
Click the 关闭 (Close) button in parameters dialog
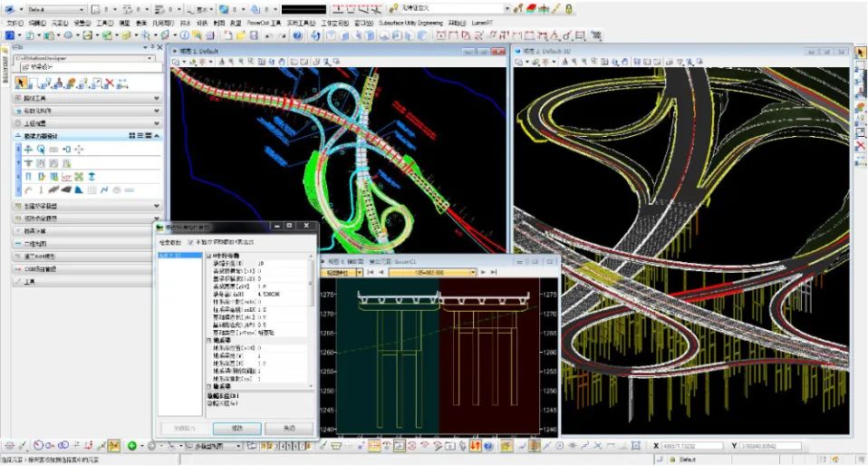289,428
